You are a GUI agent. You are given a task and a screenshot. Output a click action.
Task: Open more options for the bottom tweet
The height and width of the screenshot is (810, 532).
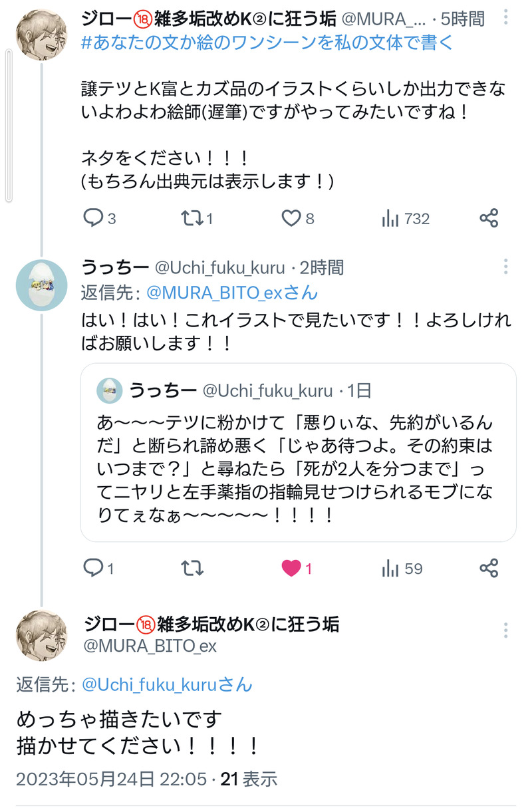(505, 630)
